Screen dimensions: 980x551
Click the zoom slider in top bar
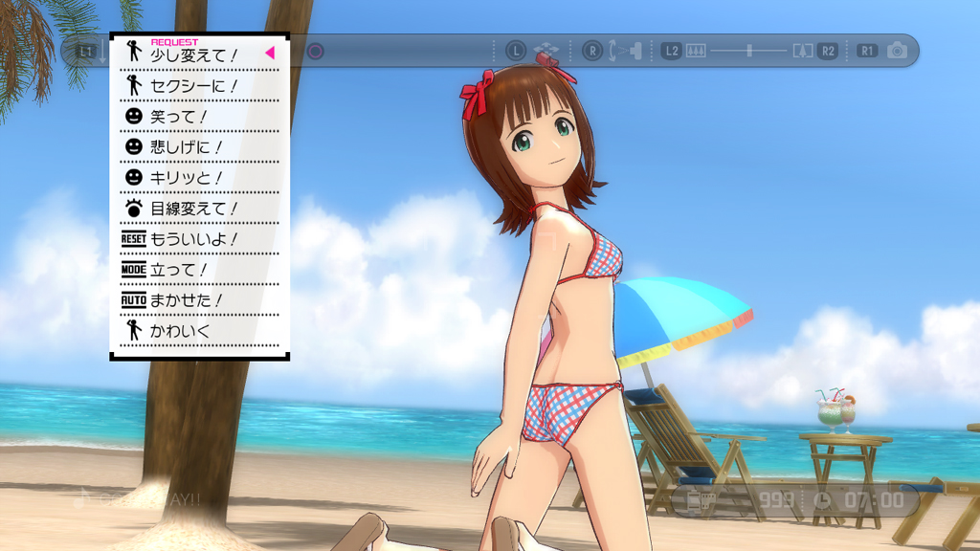point(748,51)
